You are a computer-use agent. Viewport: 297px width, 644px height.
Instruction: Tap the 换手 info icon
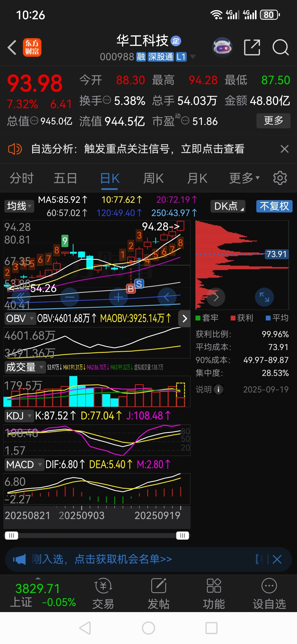[x=107, y=100]
